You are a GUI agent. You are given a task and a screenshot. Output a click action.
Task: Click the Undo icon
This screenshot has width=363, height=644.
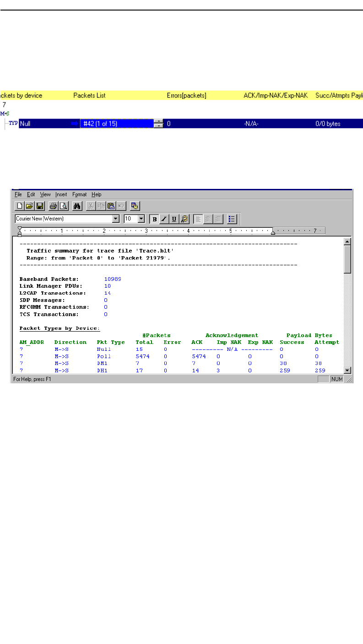(x=121, y=206)
